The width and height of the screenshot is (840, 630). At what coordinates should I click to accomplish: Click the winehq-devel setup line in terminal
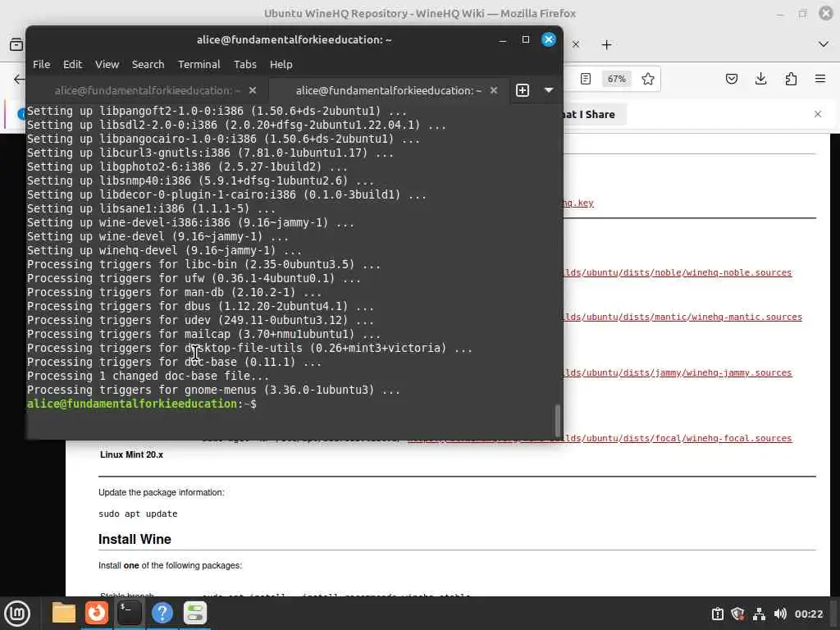coord(164,250)
